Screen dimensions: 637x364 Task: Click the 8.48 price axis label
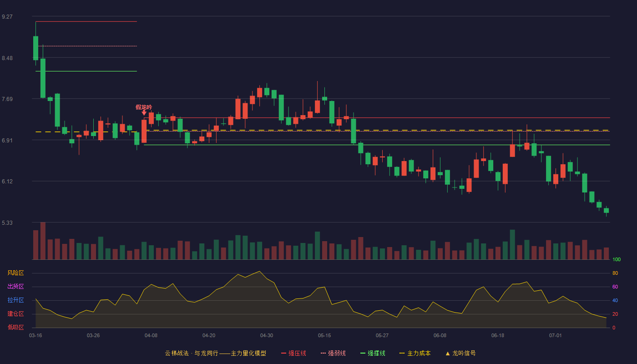point(7,58)
